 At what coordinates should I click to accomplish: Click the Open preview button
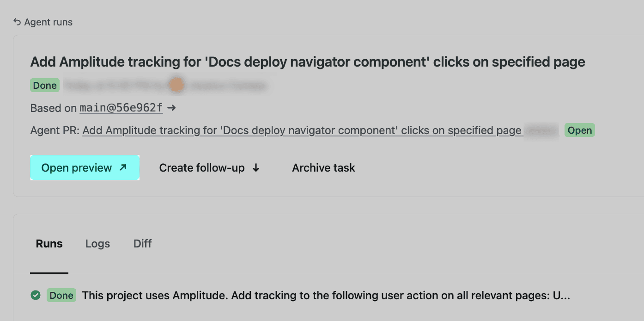click(85, 167)
